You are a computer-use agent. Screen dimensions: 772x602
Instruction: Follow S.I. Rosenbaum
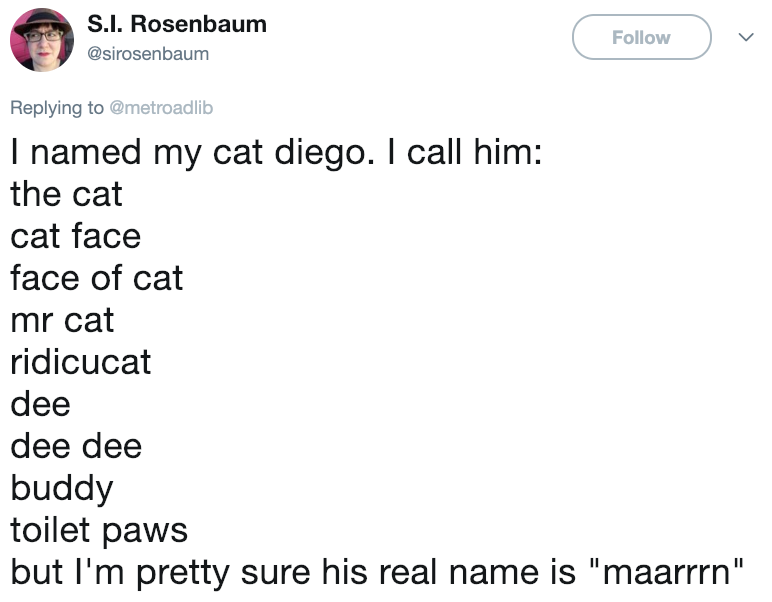click(x=642, y=37)
